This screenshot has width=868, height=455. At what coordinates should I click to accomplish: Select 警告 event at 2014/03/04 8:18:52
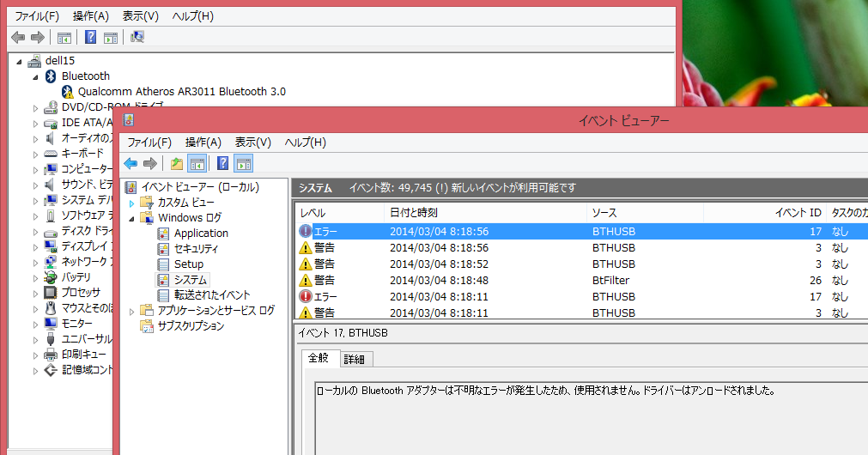coord(582,264)
